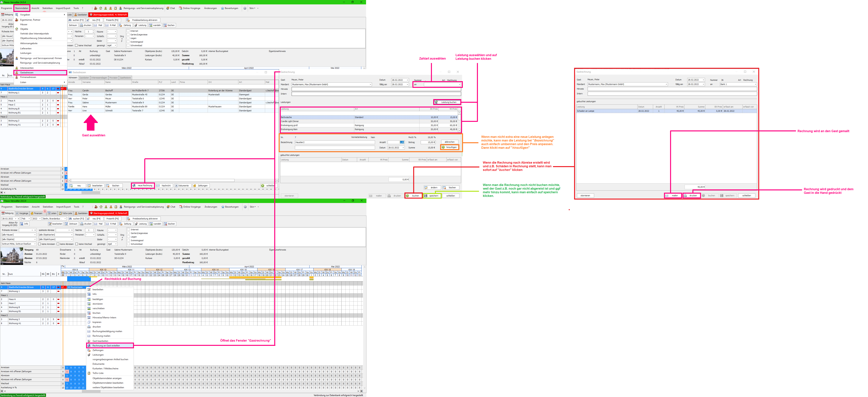Image resolution: width=868 pixels, height=397 pixels.
Task: Choose Buchungsbestätigung mailen in the context menu
Action: pyautogui.click(x=110, y=331)
